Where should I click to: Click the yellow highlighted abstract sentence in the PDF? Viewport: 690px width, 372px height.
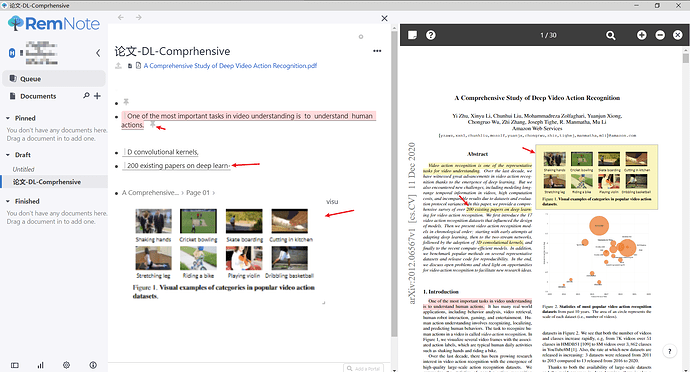coord(477,168)
